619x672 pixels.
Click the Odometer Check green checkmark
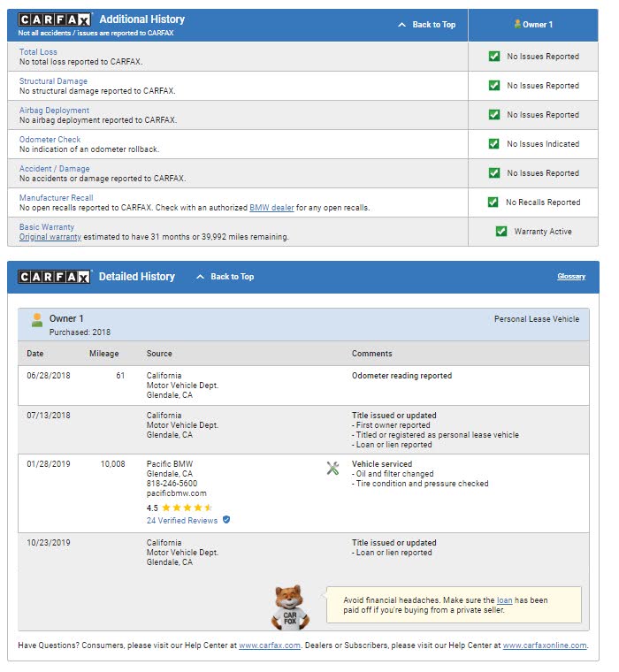click(x=494, y=144)
